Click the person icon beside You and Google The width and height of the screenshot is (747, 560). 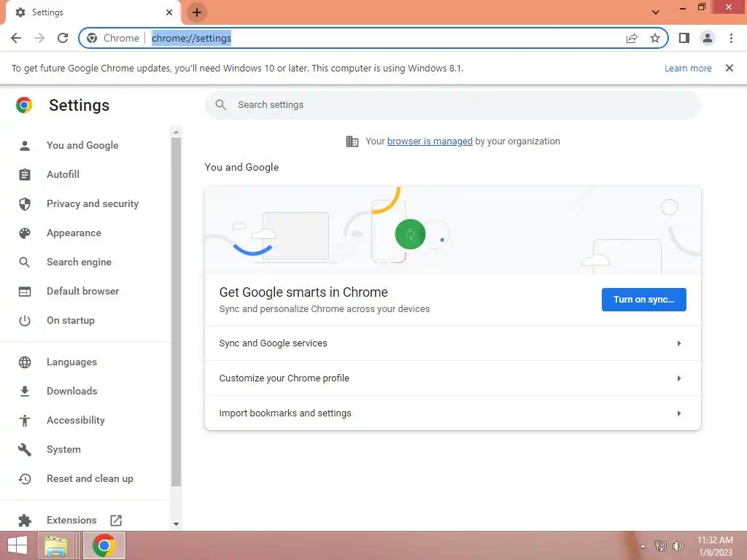(x=25, y=146)
